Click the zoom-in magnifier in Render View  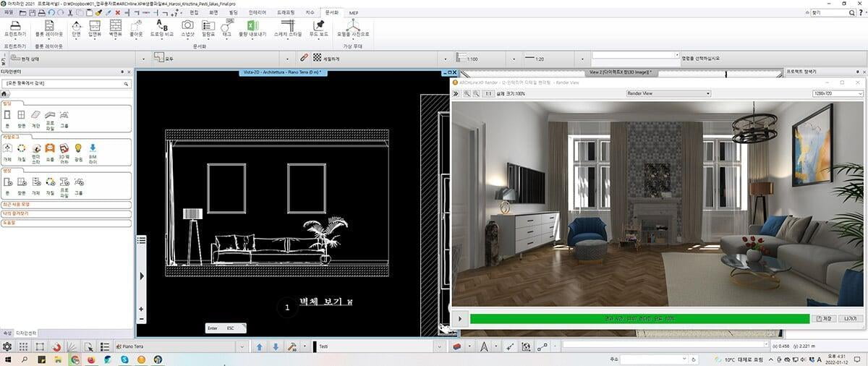click(x=466, y=94)
